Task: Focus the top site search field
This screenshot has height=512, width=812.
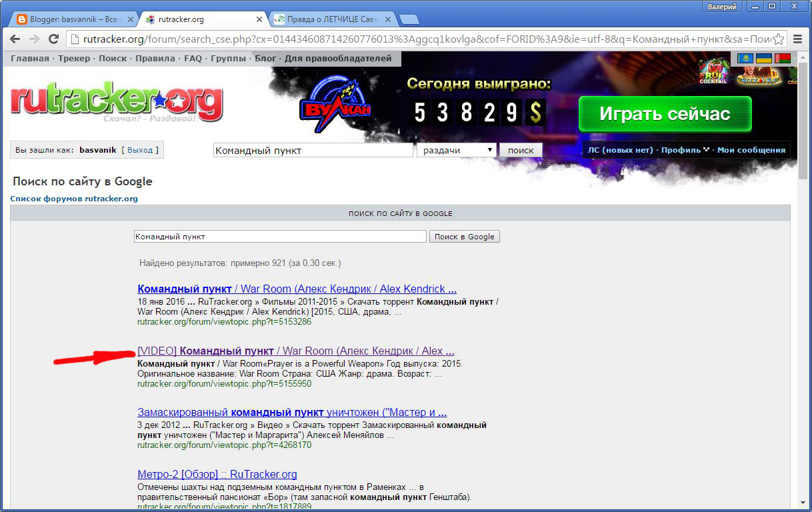Action: (313, 150)
